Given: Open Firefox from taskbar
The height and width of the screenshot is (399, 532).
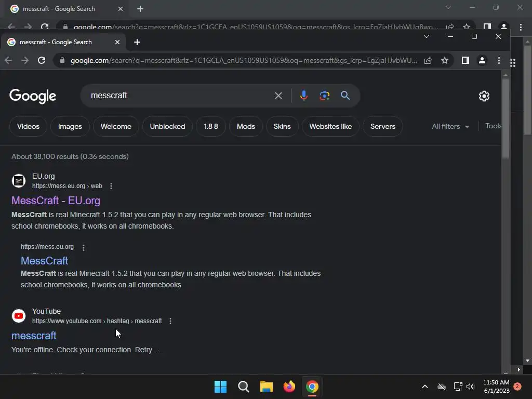Looking at the screenshot, I should 289,387.
